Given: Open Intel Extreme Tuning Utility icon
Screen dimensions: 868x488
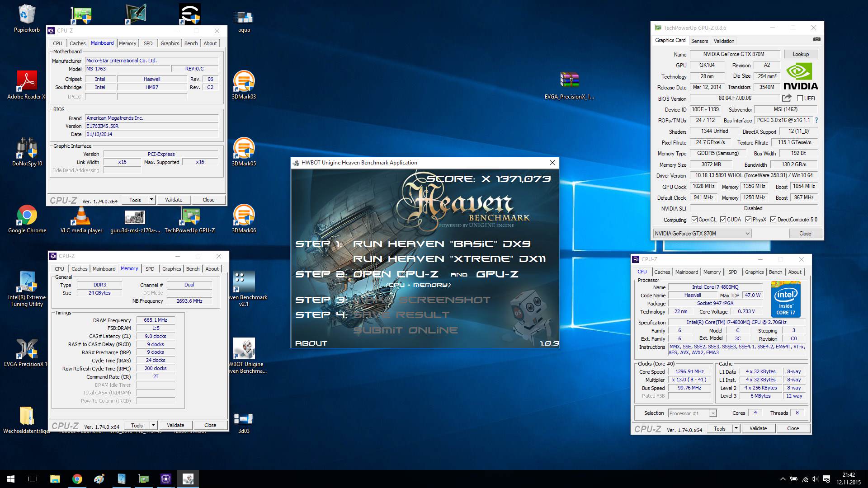Looking at the screenshot, I should pyautogui.click(x=27, y=289).
